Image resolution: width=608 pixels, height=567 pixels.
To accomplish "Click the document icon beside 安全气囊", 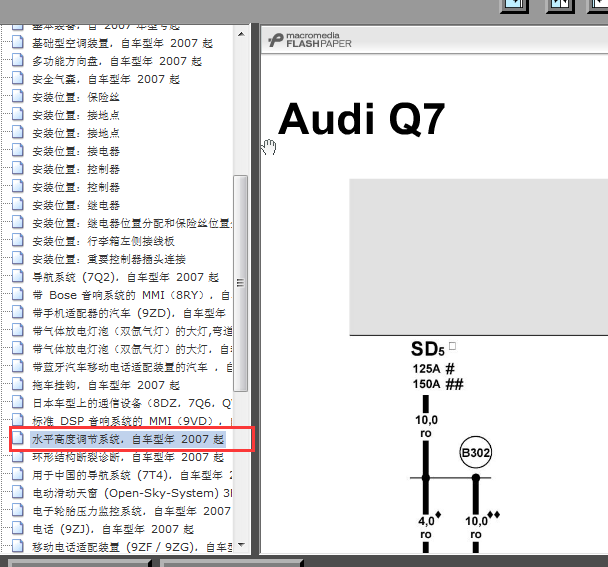I will 17,78.
